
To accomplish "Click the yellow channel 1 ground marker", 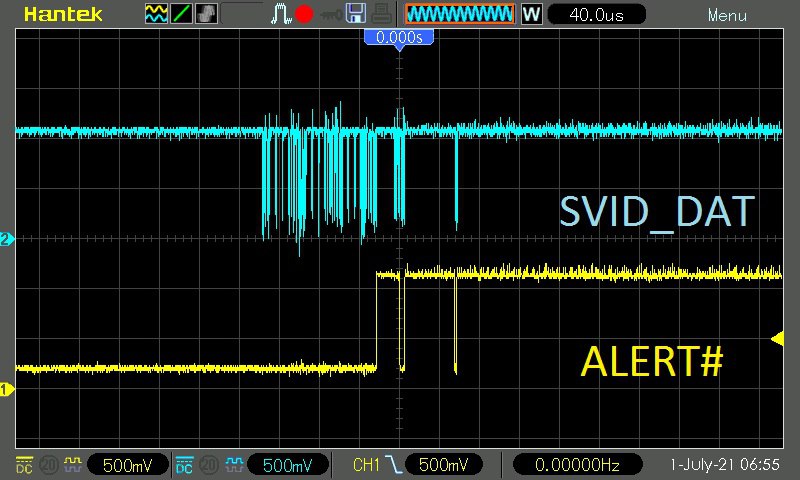I will point(7,390).
